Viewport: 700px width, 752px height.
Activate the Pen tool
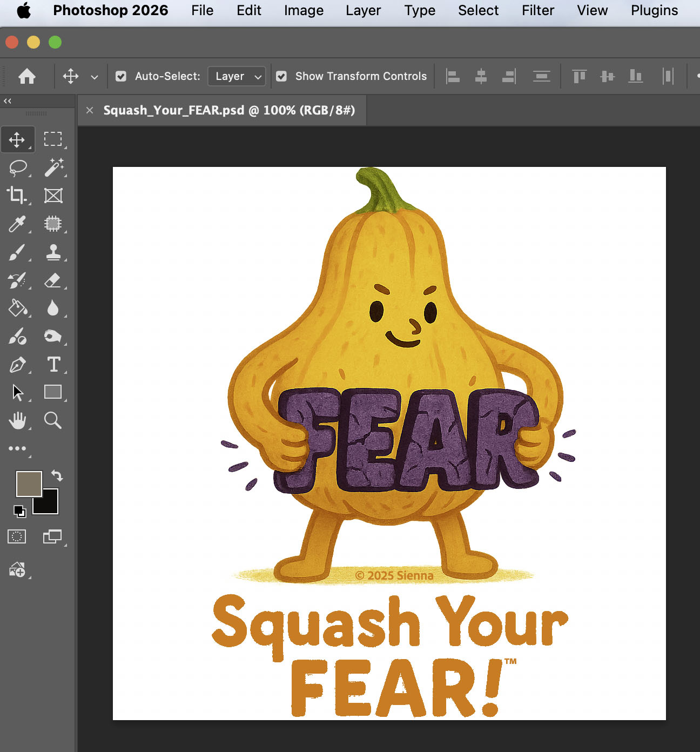coord(17,365)
